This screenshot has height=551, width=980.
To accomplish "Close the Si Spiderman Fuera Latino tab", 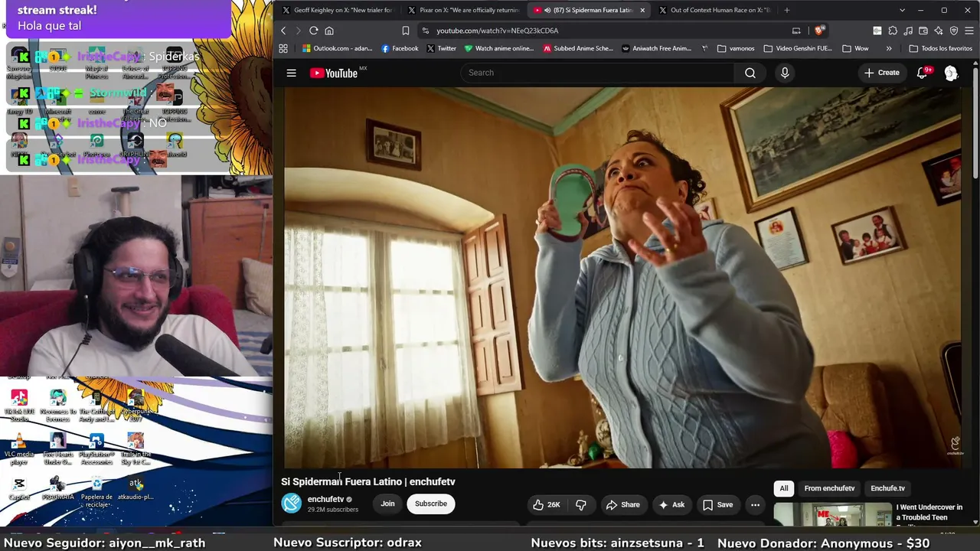I will [x=642, y=10].
